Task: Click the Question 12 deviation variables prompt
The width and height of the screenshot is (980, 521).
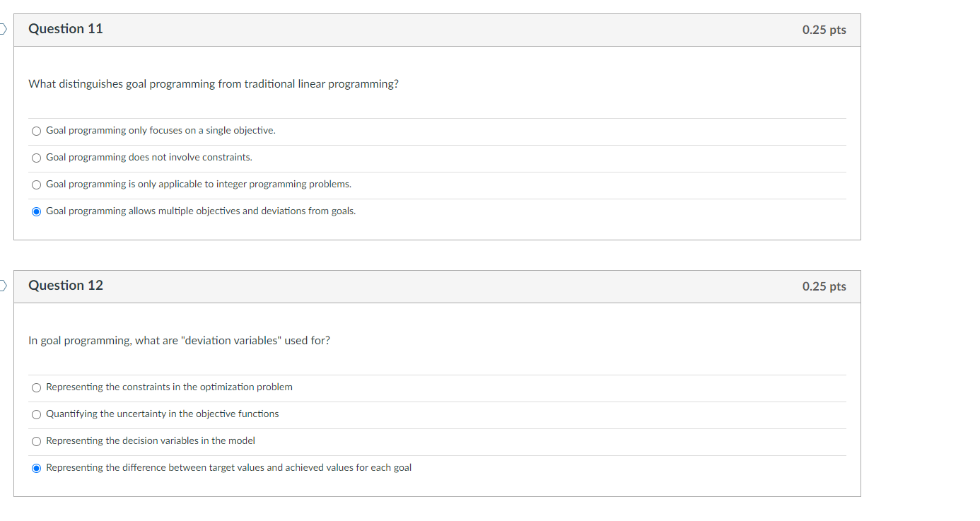Action: tap(179, 340)
